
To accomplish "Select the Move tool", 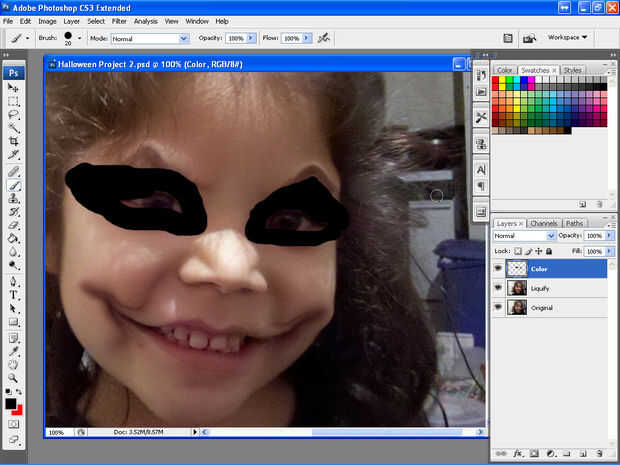I will [x=13, y=88].
